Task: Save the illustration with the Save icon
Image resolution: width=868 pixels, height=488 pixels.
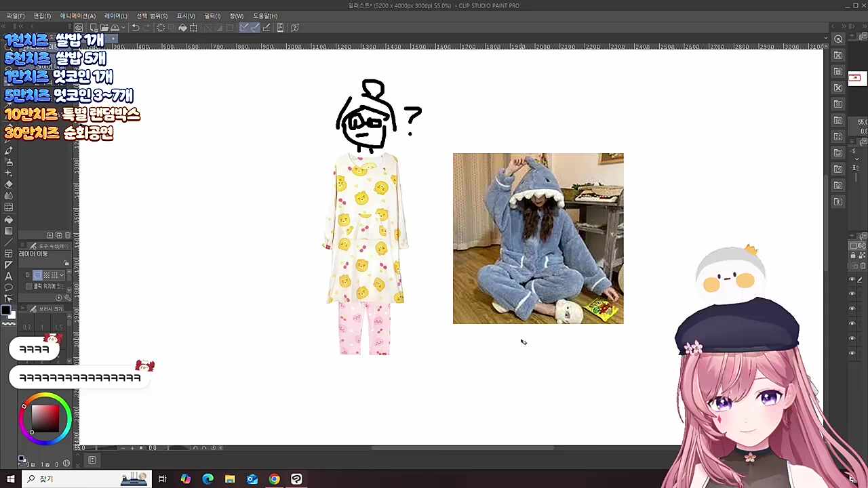Action: click(115, 28)
